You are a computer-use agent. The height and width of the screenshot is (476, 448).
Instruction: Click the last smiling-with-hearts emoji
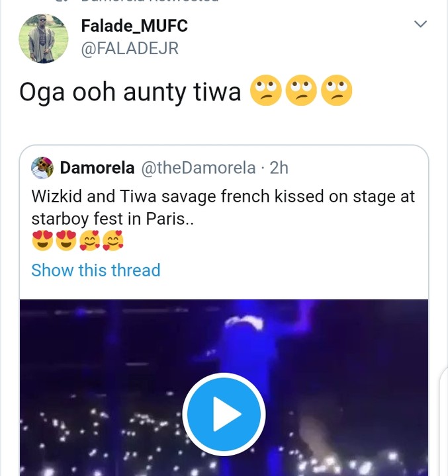(x=112, y=242)
